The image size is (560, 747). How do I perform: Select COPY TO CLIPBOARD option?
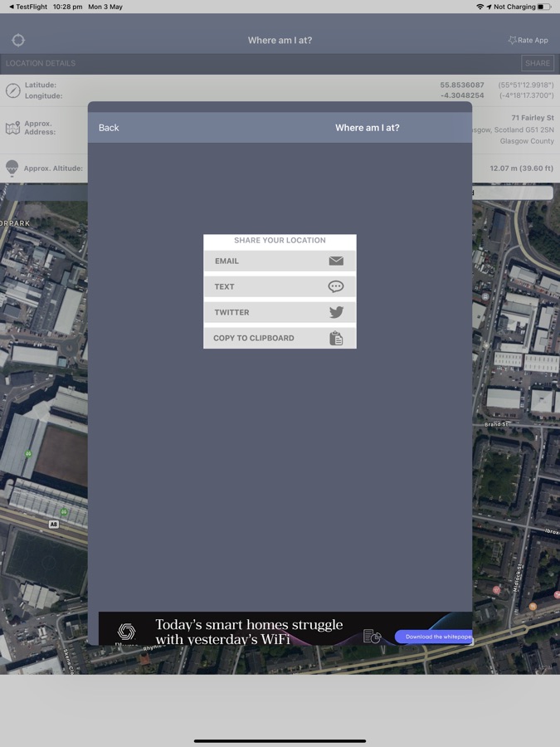[254, 338]
